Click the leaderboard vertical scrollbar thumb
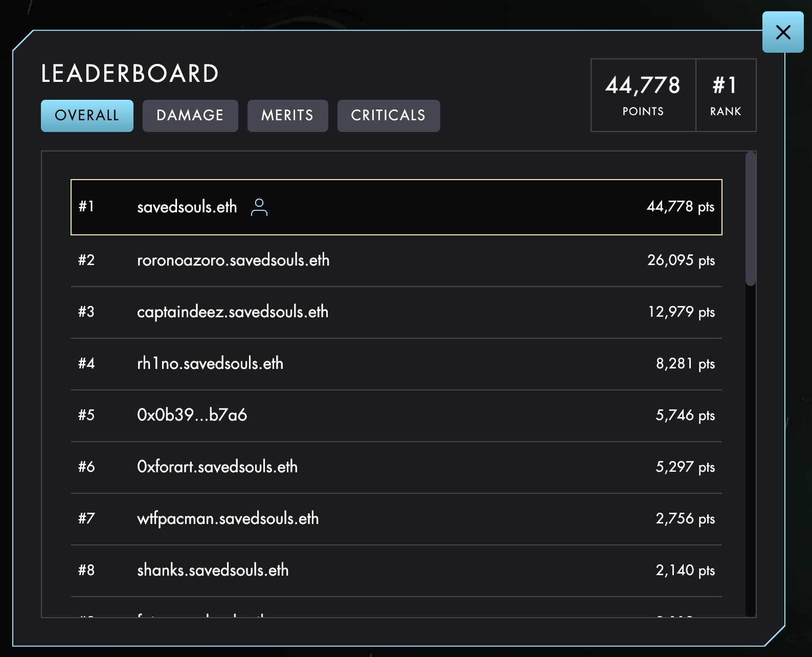Screen dimensions: 812x657 click(x=750, y=219)
